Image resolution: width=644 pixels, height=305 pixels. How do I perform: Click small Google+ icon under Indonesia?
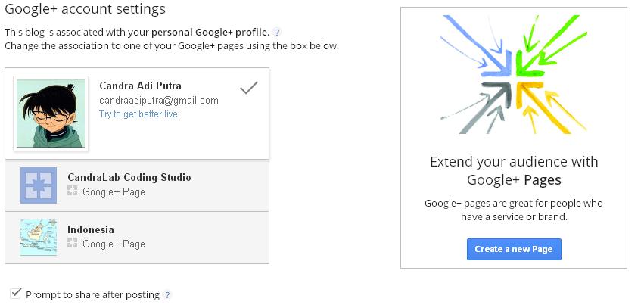pos(73,244)
